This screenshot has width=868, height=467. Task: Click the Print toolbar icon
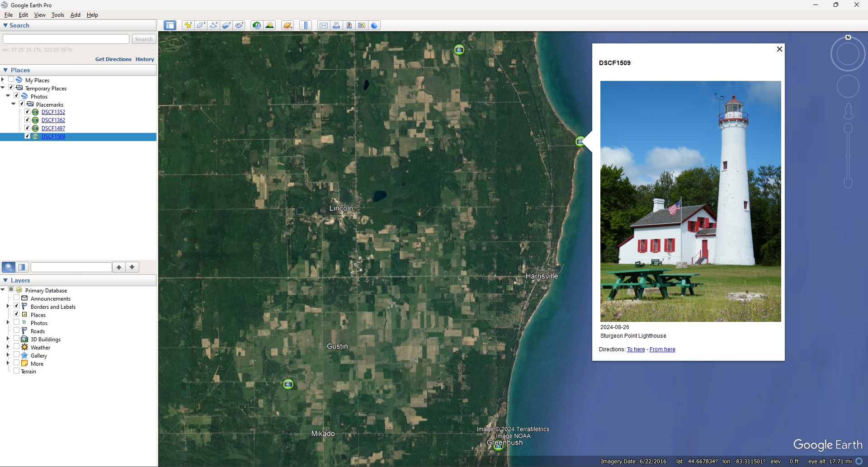pyautogui.click(x=336, y=25)
